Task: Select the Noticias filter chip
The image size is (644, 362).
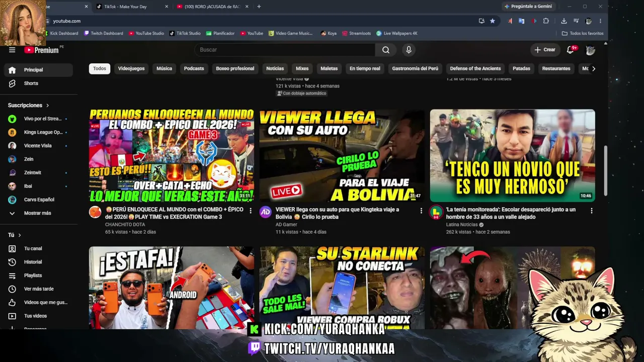Action: (275, 68)
